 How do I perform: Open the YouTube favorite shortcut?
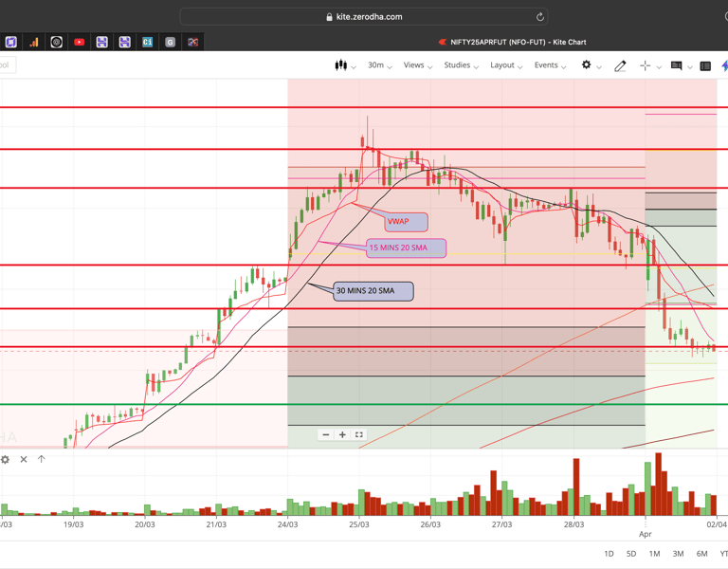80,43
